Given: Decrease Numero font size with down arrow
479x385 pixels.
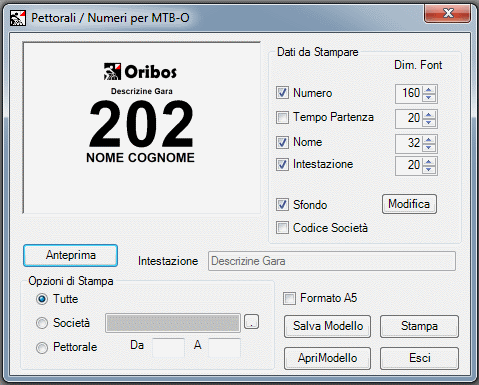Looking at the screenshot, I should tap(429, 97).
